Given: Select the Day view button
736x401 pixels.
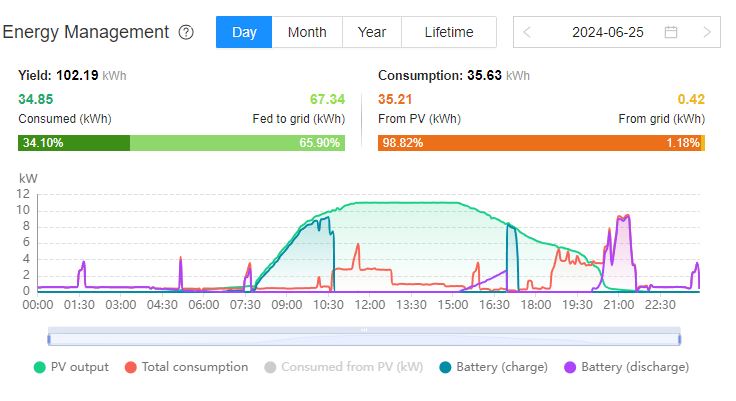Looking at the screenshot, I should point(244,32).
